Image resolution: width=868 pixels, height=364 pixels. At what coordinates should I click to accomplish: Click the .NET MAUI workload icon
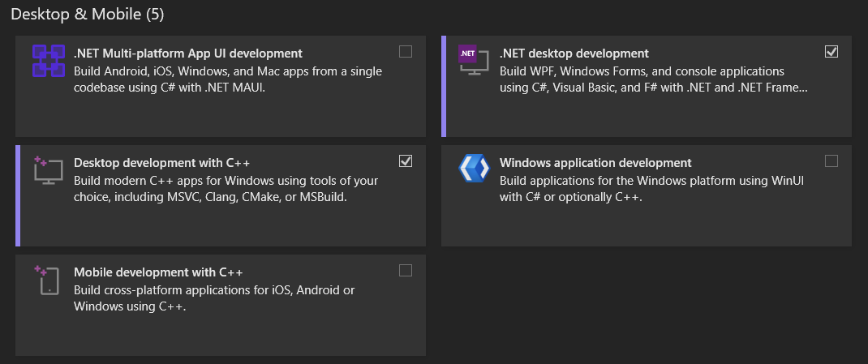(x=48, y=61)
